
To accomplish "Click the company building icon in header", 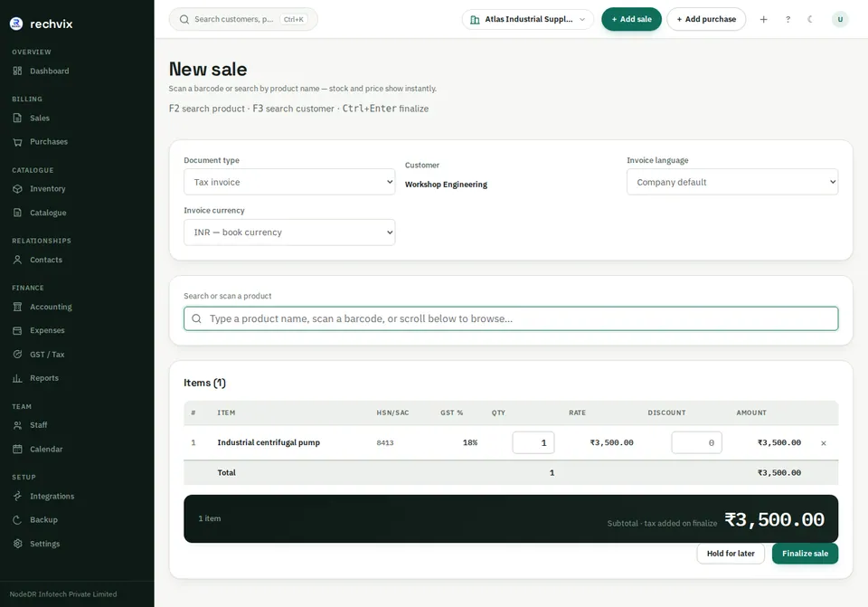I will coord(475,19).
